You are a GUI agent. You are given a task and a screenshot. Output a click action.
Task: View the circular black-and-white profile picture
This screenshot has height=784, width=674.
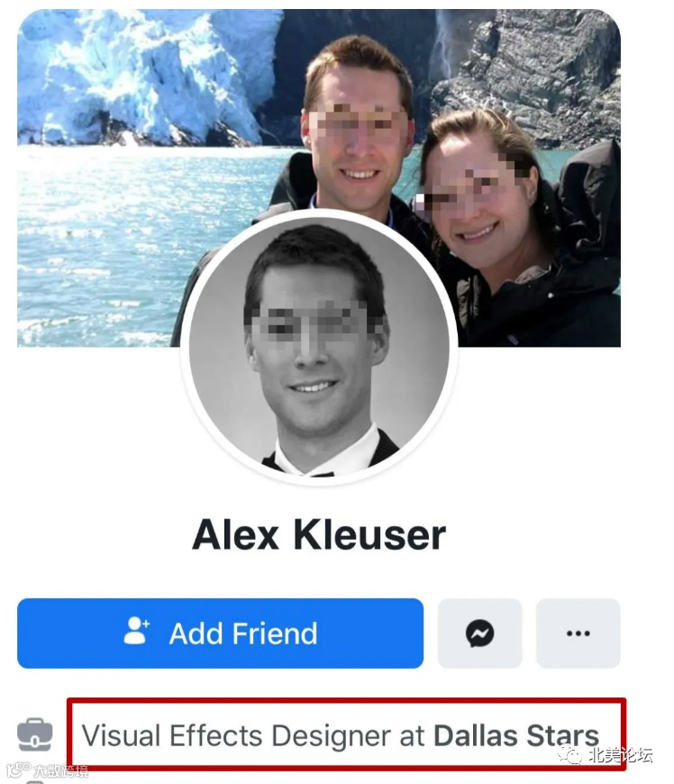coord(319,347)
